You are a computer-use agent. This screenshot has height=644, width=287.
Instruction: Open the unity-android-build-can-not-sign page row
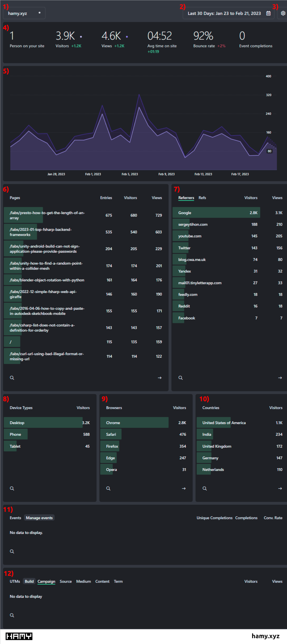tap(86, 249)
